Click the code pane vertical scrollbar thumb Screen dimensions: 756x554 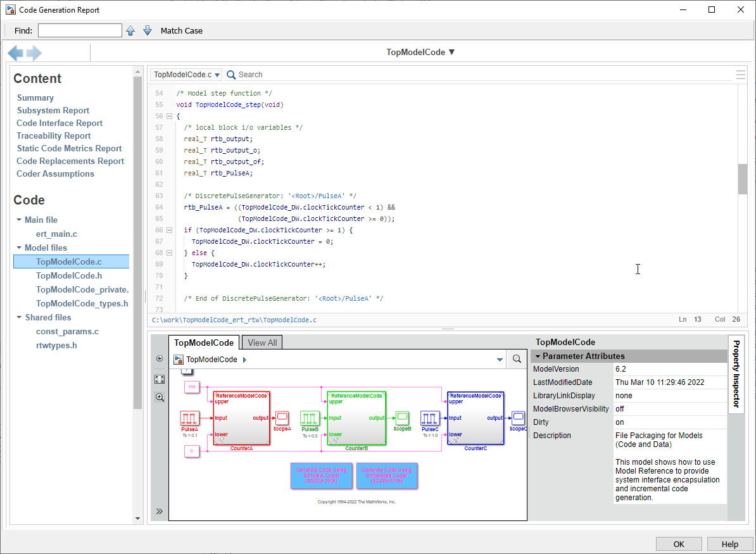743,179
